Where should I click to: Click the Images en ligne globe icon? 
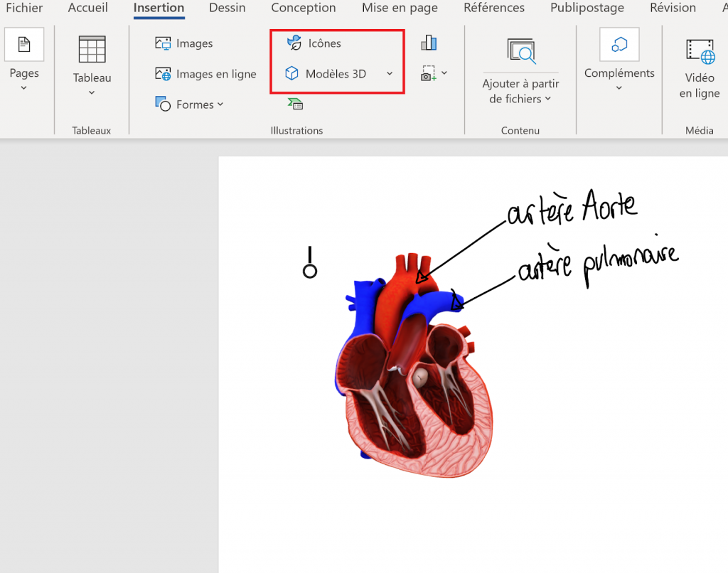[163, 74]
